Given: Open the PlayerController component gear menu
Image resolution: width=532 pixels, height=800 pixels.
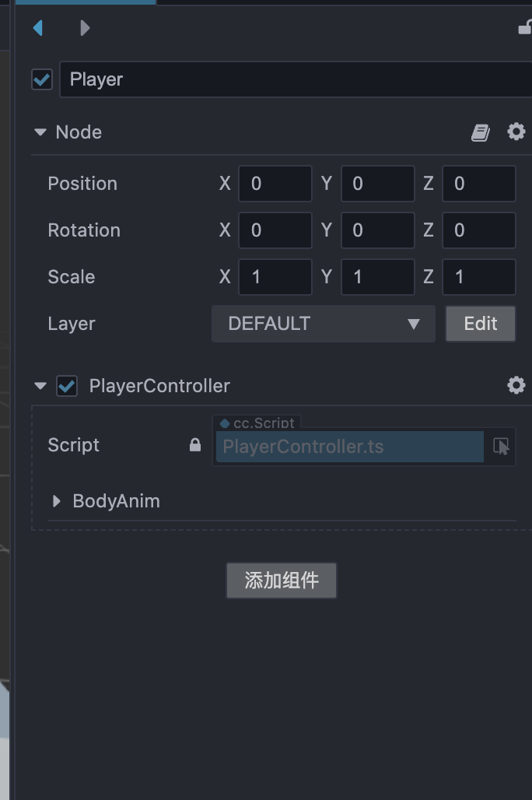Looking at the screenshot, I should point(516,385).
